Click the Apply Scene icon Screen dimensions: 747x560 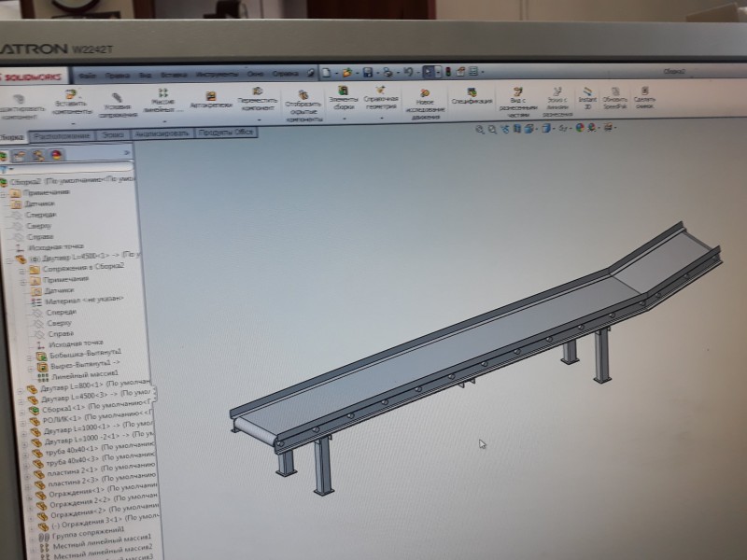coord(592,128)
